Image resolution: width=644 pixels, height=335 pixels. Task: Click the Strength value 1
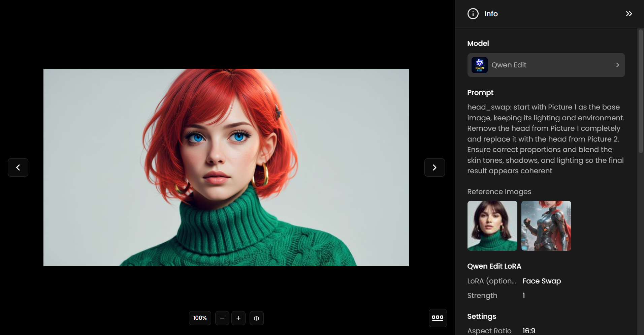(x=524, y=296)
